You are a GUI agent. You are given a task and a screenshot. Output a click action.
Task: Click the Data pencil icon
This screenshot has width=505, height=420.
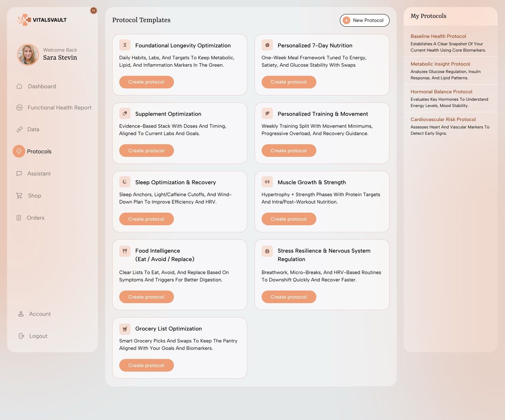click(20, 129)
